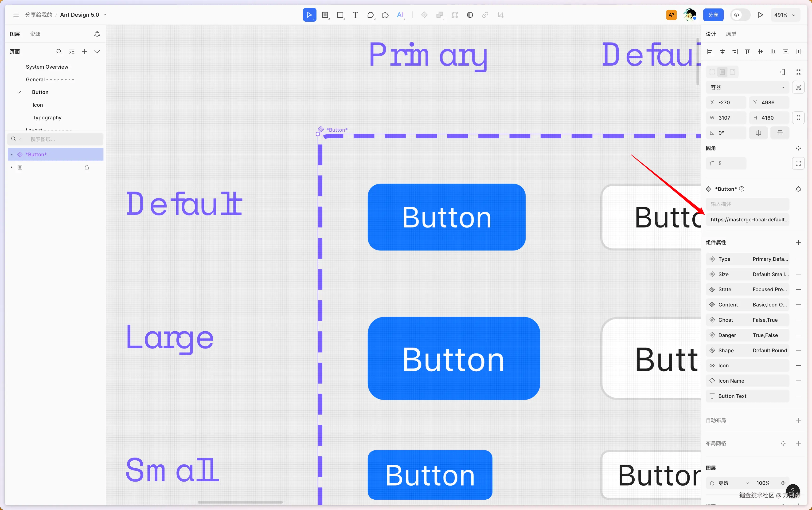
Task: Open the 容器 container type dropdown
Action: [747, 87]
